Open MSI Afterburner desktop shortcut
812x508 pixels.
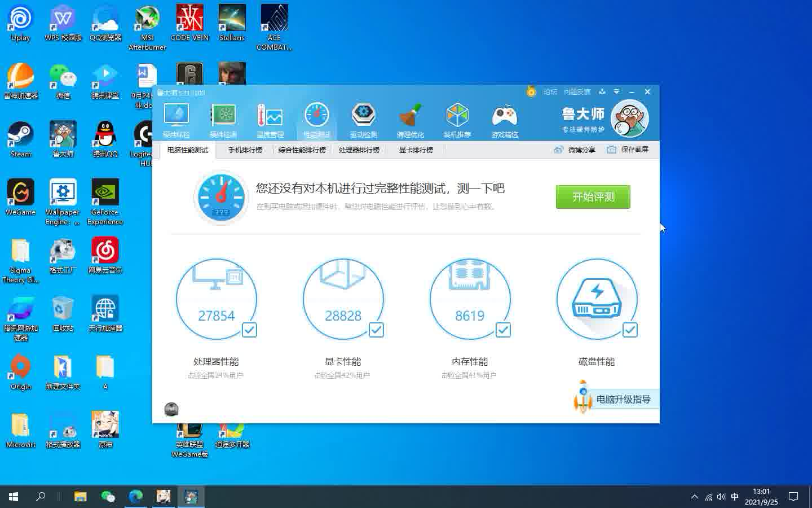point(147,28)
